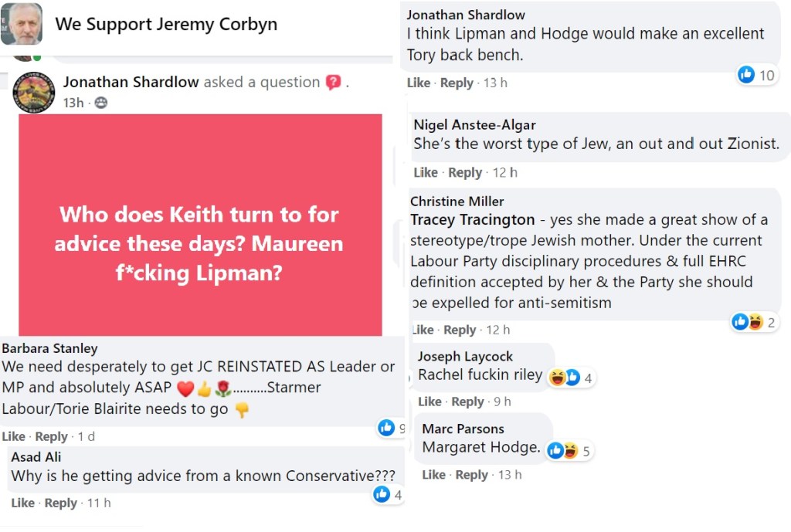The height and width of the screenshot is (532, 791).
Task: Like Marc Parsons' comment
Action: (x=434, y=475)
